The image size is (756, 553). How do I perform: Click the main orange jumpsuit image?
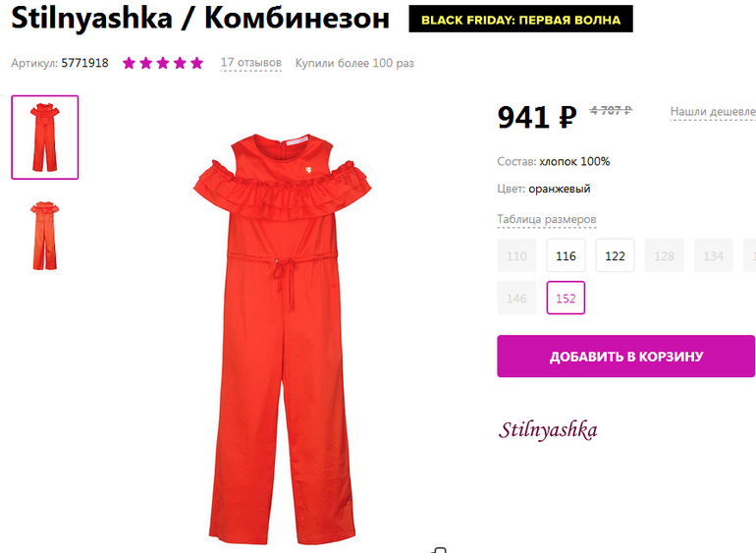pos(283,340)
